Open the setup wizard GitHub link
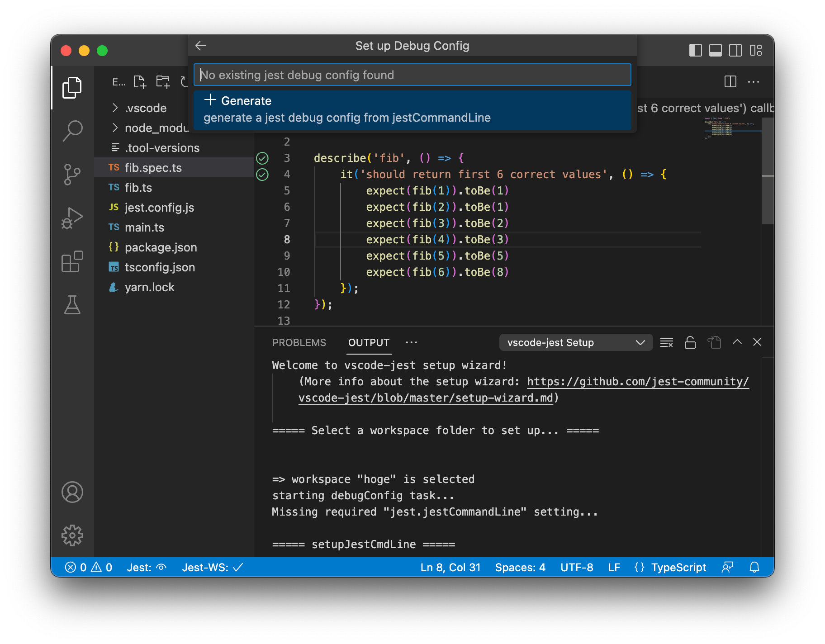 637,382
